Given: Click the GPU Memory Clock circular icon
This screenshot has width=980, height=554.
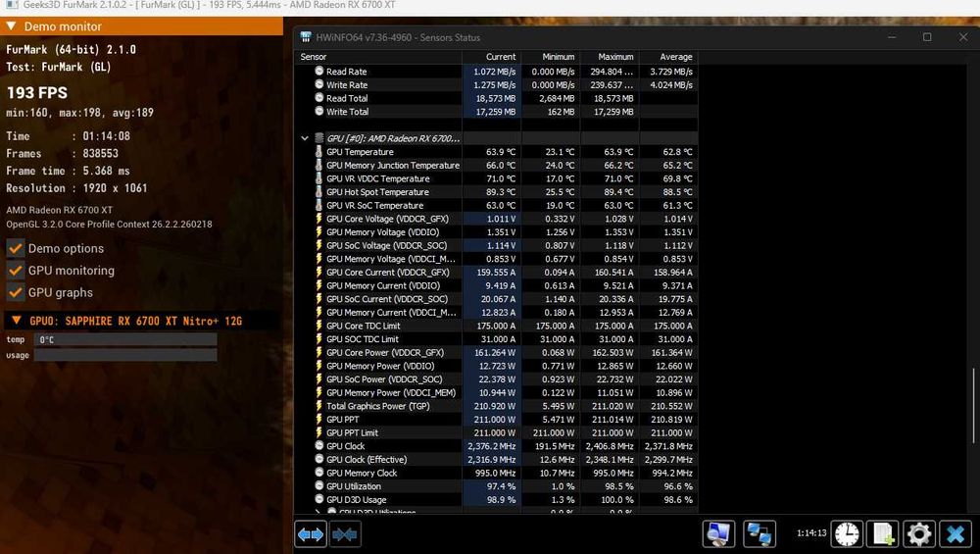Looking at the screenshot, I should coord(319,473).
